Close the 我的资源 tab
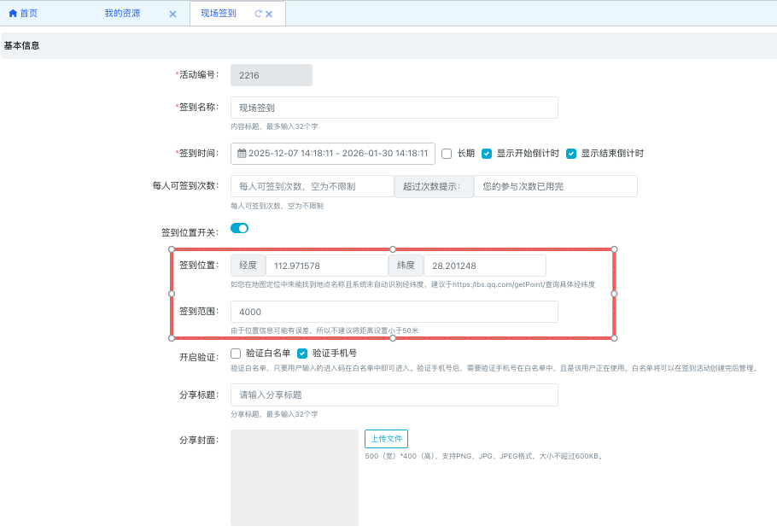The width and height of the screenshot is (777, 532). click(x=172, y=15)
